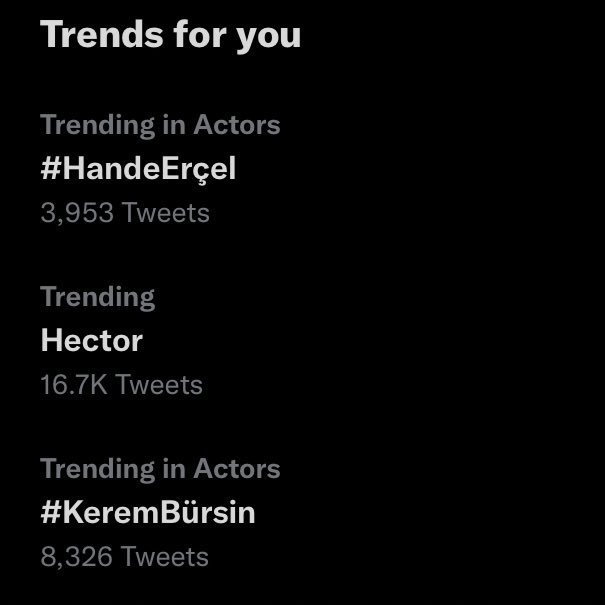
Task: Select the trend with 16.7K Tweets
Action: [x=92, y=341]
